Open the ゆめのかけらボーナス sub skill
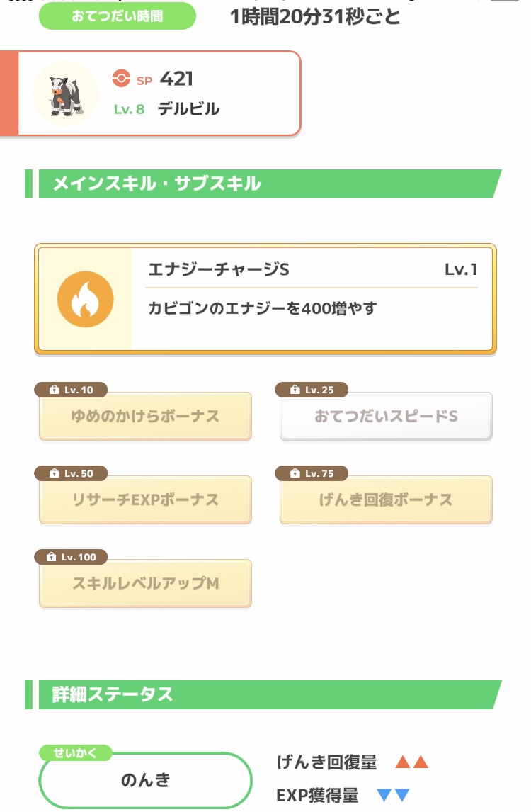 [x=145, y=417]
